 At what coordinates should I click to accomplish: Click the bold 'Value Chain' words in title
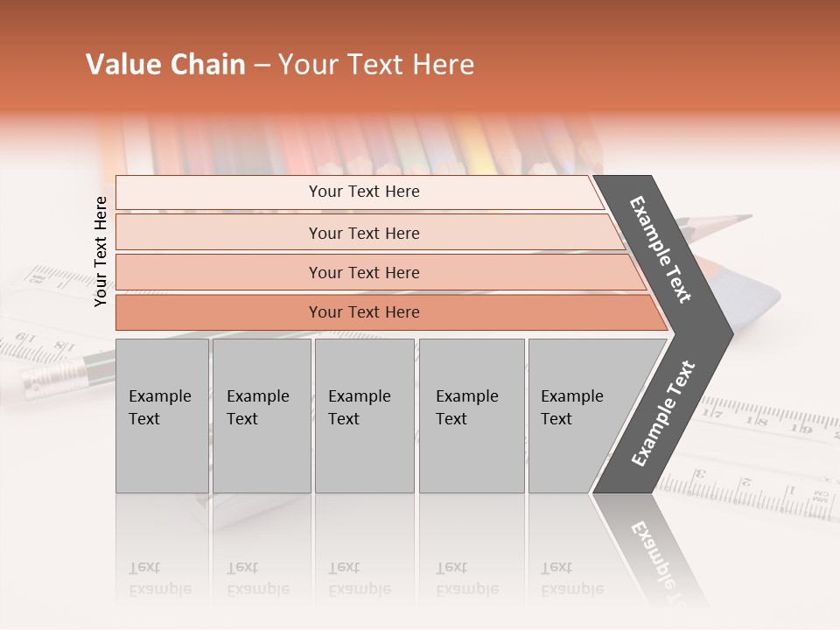tap(165, 64)
